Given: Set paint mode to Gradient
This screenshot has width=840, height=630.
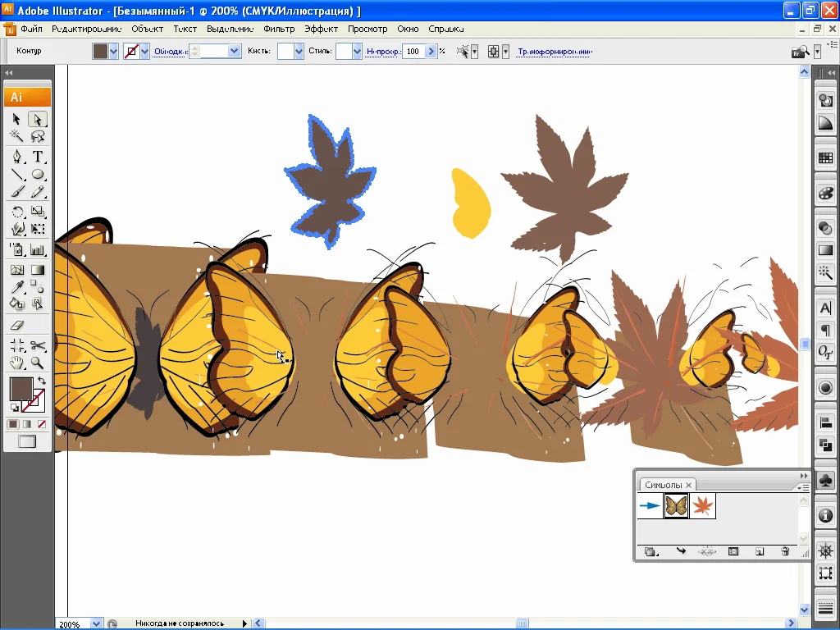Looking at the screenshot, I should pyautogui.click(x=27, y=424).
